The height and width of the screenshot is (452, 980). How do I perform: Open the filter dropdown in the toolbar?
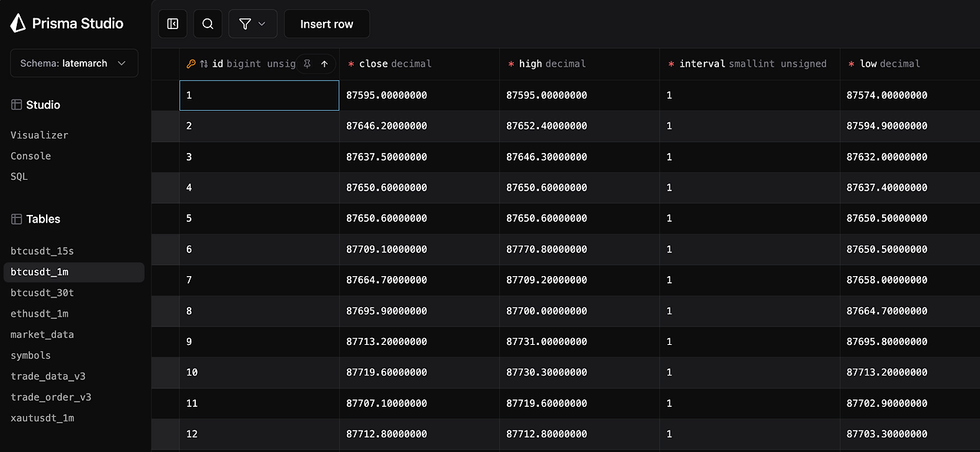coord(253,24)
